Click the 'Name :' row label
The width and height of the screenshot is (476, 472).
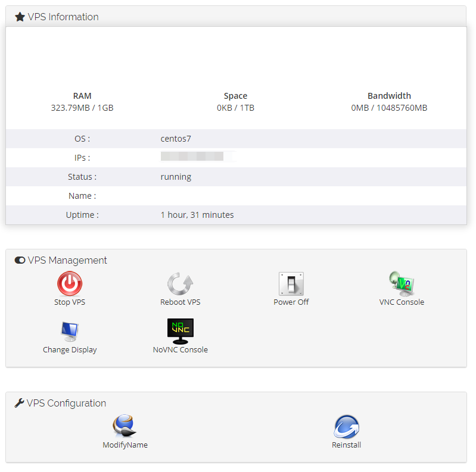pos(82,196)
